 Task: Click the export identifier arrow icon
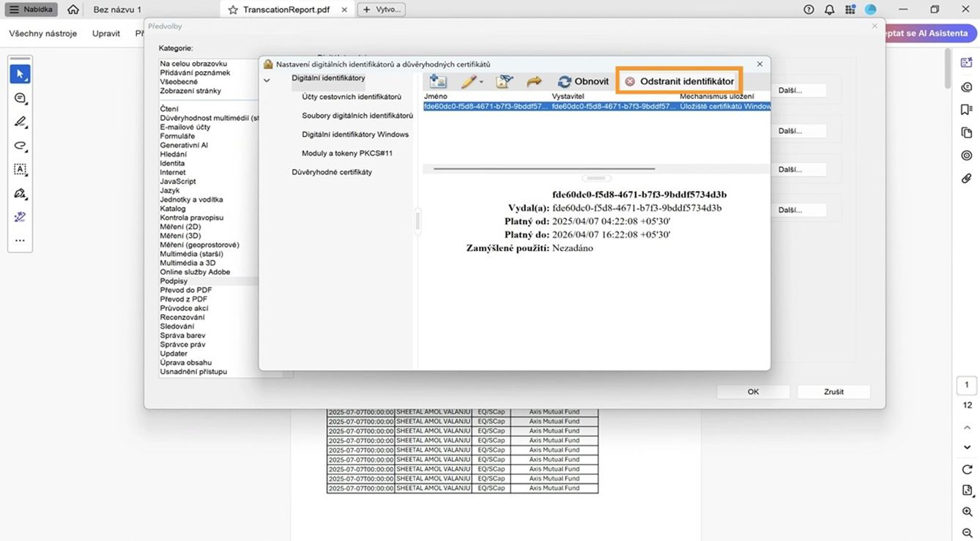(x=533, y=81)
